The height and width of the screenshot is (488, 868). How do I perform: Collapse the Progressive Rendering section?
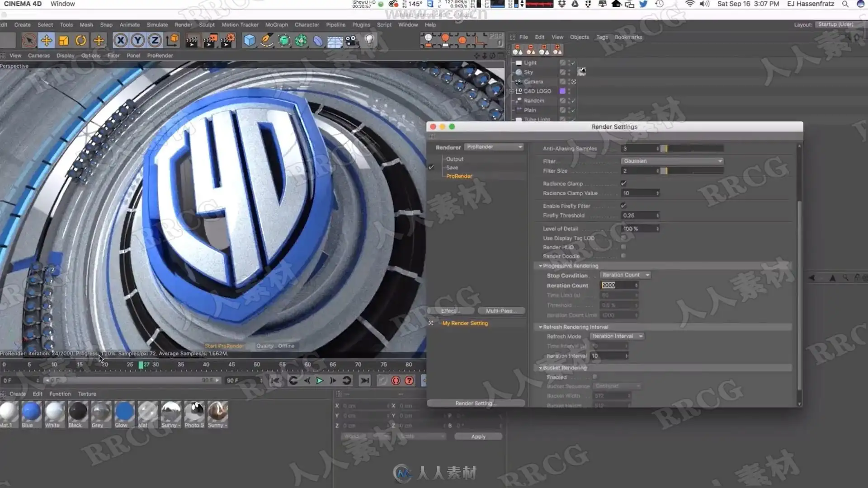pos(540,266)
